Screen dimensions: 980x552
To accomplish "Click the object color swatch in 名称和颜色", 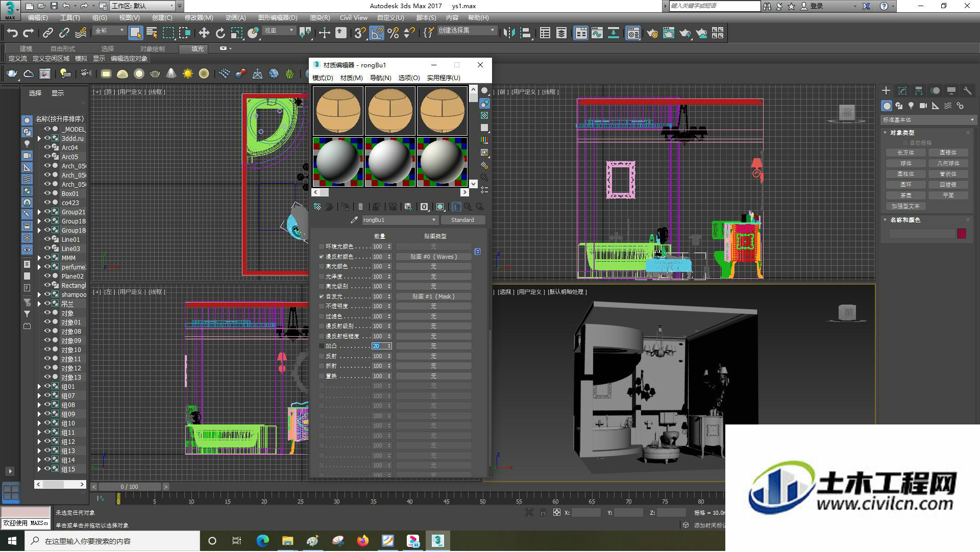I will tap(962, 234).
